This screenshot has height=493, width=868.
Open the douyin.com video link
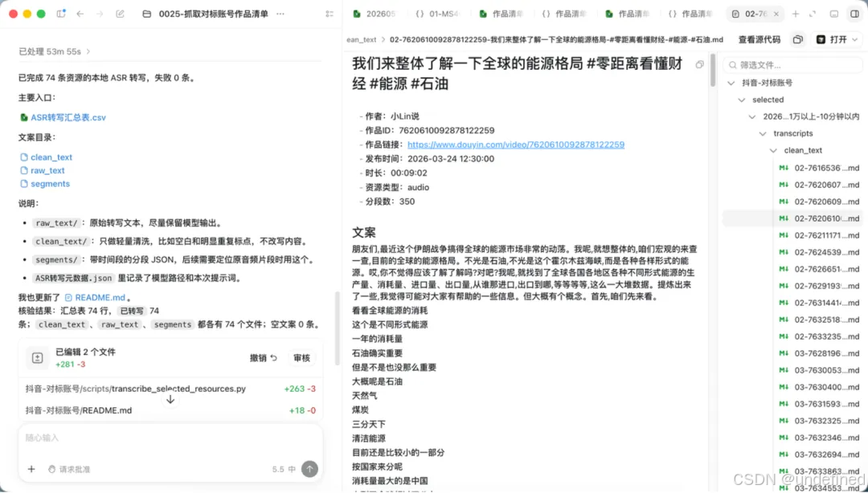click(516, 145)
